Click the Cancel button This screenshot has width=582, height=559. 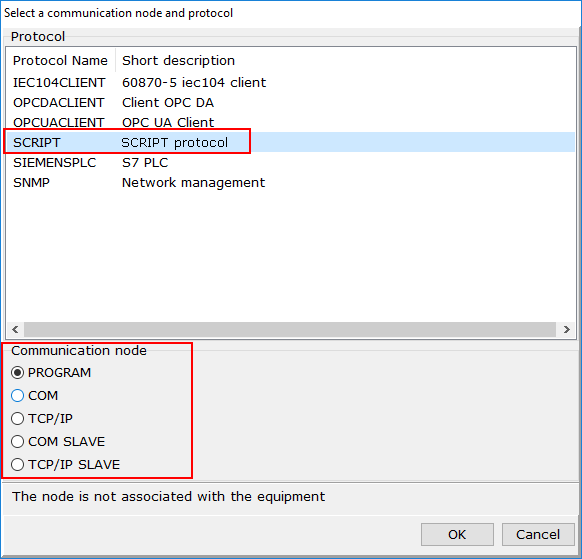pyautogui.click(x=538, y=534)
